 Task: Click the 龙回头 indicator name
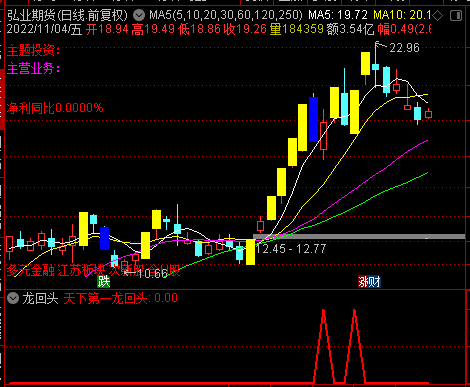point(40,298)
